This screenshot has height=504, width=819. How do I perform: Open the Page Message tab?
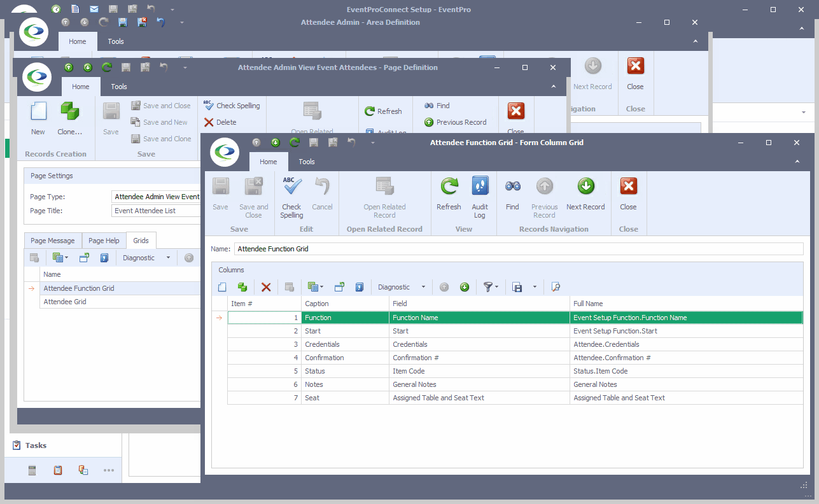(x=53, y=241)
